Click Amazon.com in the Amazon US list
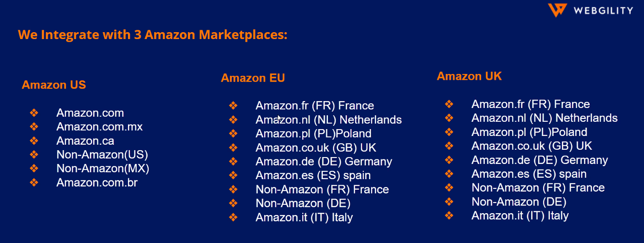 90,113
